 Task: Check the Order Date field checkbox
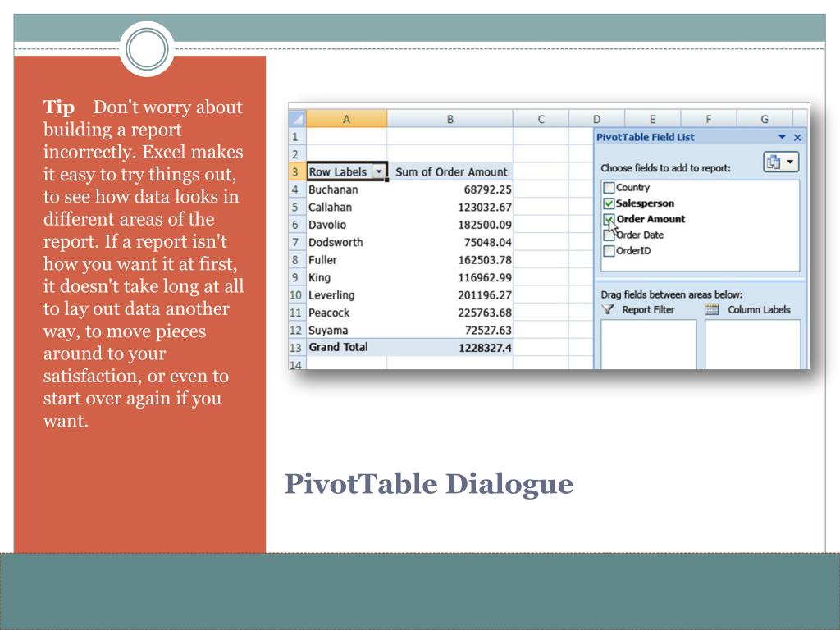pos(609,235)
